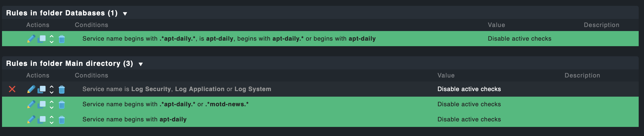Click the move handle of the motd-news rule
This screenshot has width=644, height=136.
click(x=52, y=104)
